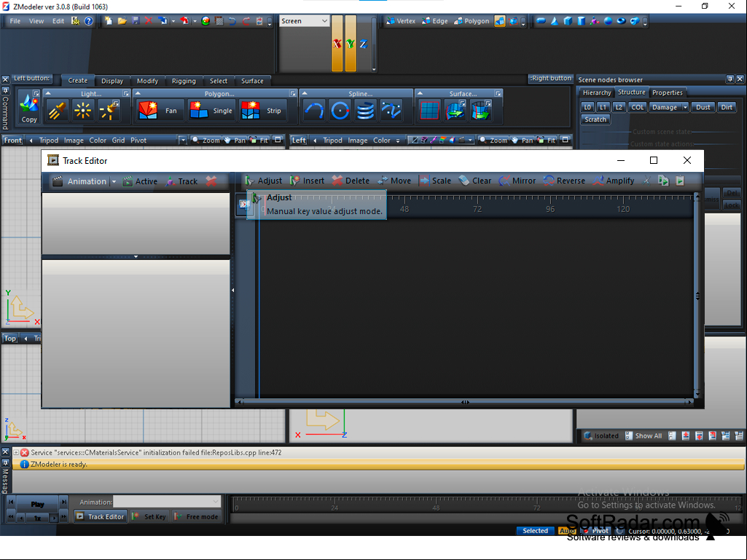Open the Edit menu
Viewport: 747px width, 560px height.
[x=58, y=21]
